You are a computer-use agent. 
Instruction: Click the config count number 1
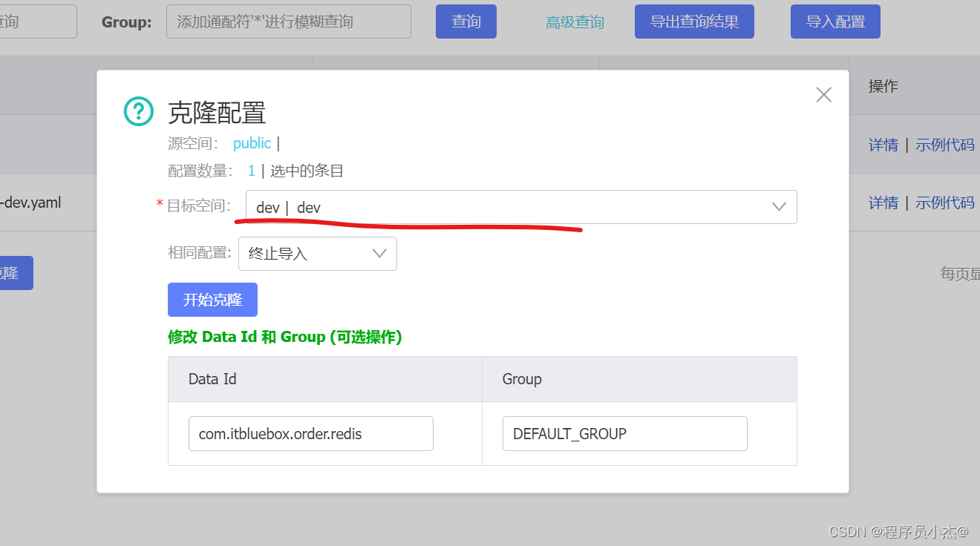252,171
